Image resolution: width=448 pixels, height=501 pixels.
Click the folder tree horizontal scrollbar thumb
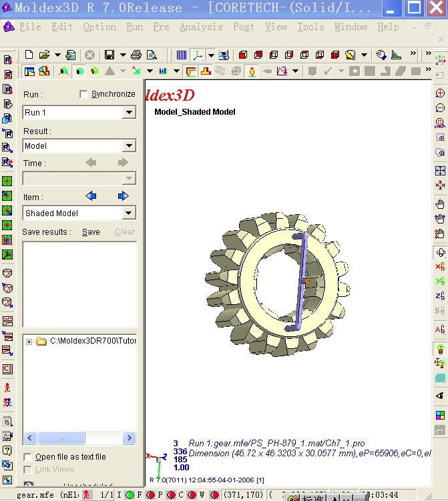point(61,438)
